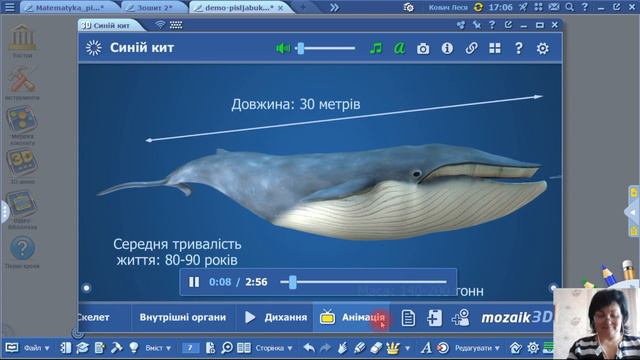Expand the right side panel arrow
Viewport: 640px width, 360px height.
pyautogui.click(x=633, y=212)
